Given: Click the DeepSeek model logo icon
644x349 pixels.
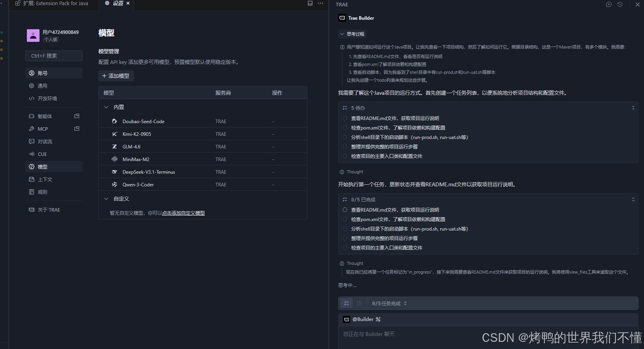Looking at the screenshot, I should point(115,172).
